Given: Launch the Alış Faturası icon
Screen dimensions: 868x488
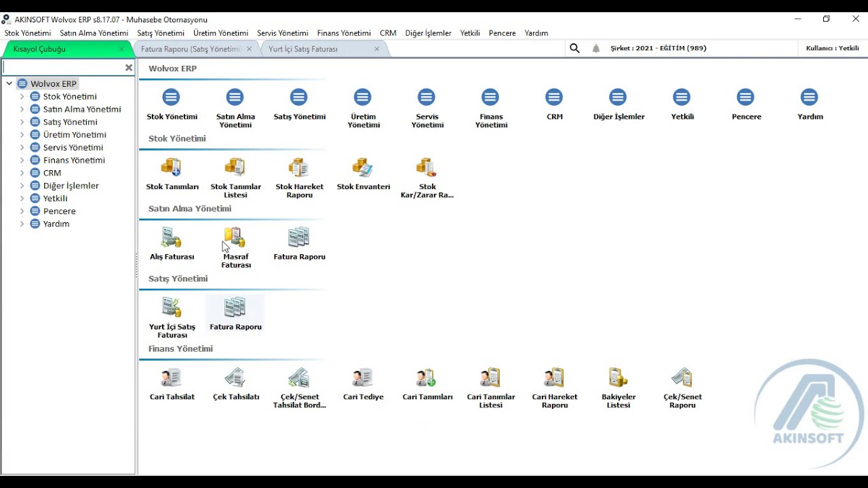Looking at the screenshot, I should point(172,238).
